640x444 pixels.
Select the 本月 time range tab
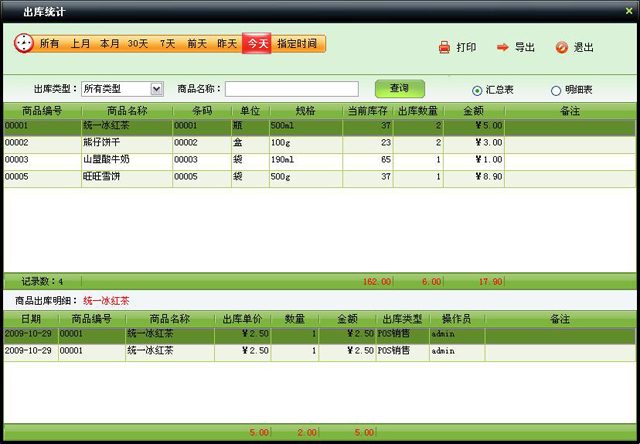click(x=109, y=44)
